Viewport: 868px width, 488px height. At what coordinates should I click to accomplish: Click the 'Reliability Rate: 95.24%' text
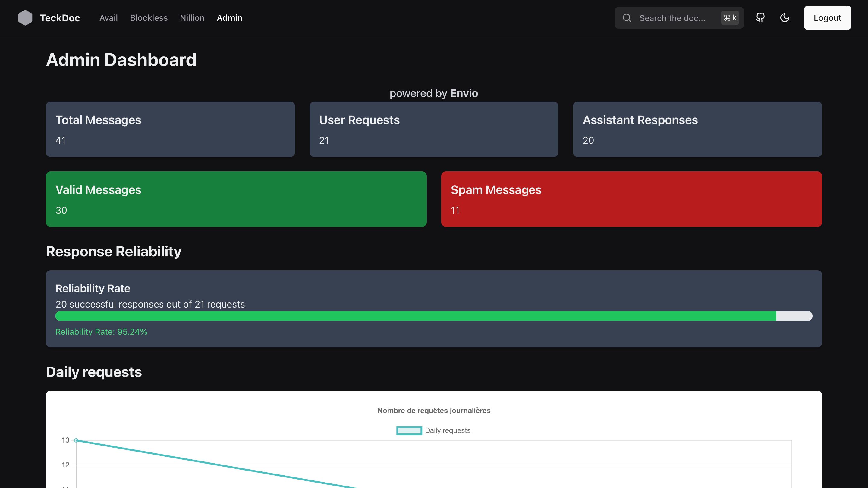[102, 332]
